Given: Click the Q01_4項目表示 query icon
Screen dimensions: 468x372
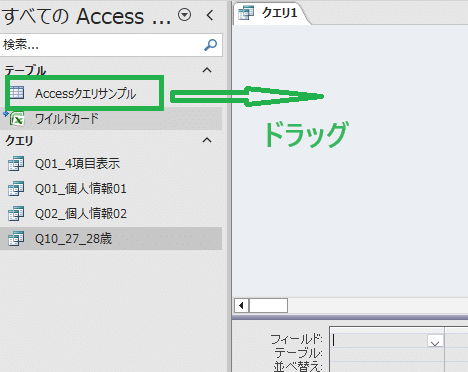Looking at the screenshot, I should pos(16,164).
